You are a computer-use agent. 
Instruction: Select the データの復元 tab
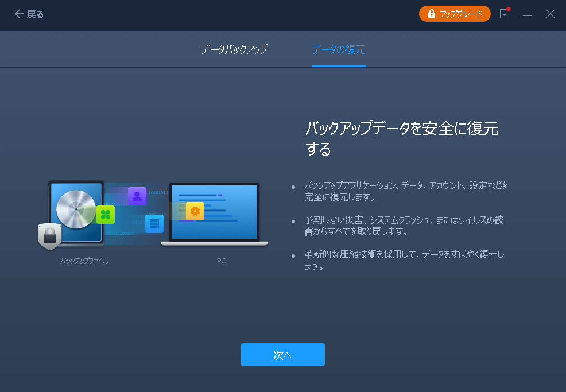(x=339, y=49)
